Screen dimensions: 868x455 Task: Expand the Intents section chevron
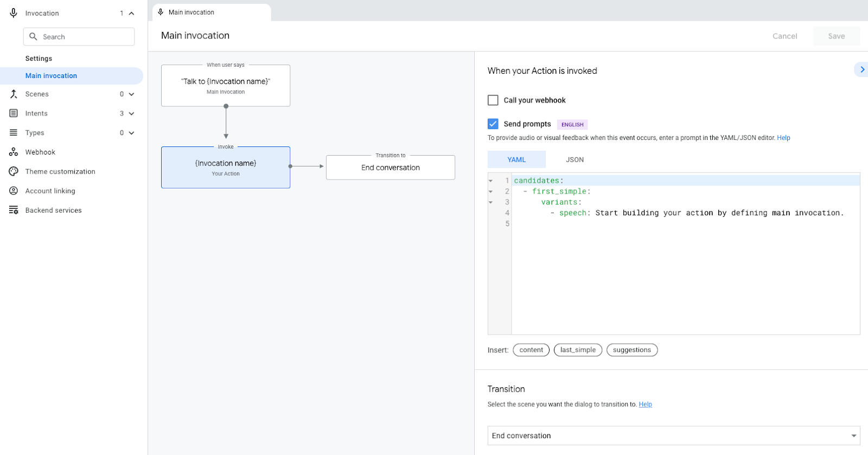click(131, 113)
